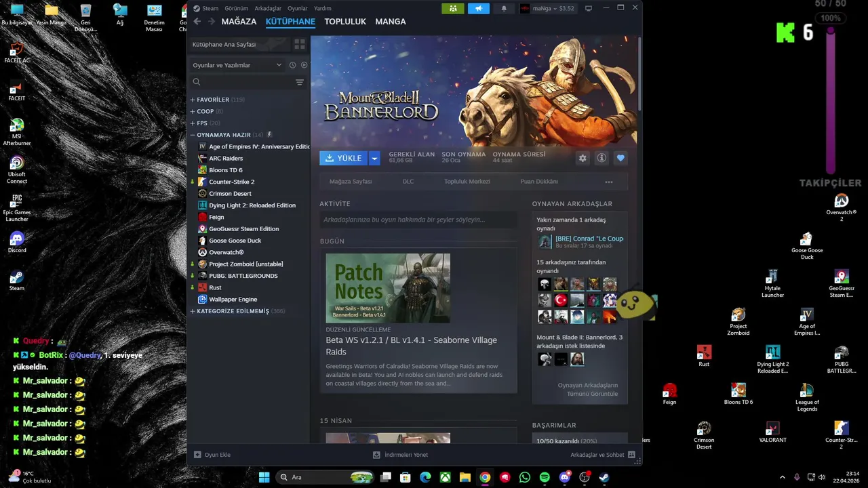Show Bannerlord game info icon
The width and height of the screenshot is (868, 488).
601,158
